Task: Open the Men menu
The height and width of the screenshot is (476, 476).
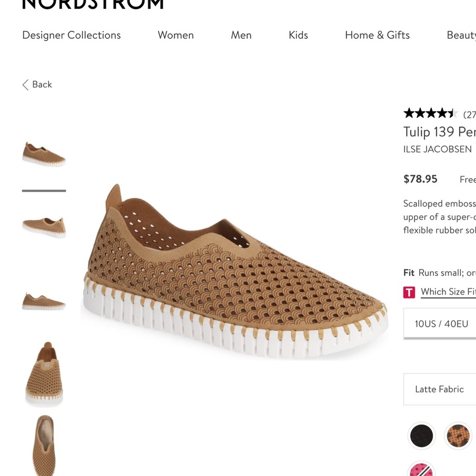Action: [241, 35]
